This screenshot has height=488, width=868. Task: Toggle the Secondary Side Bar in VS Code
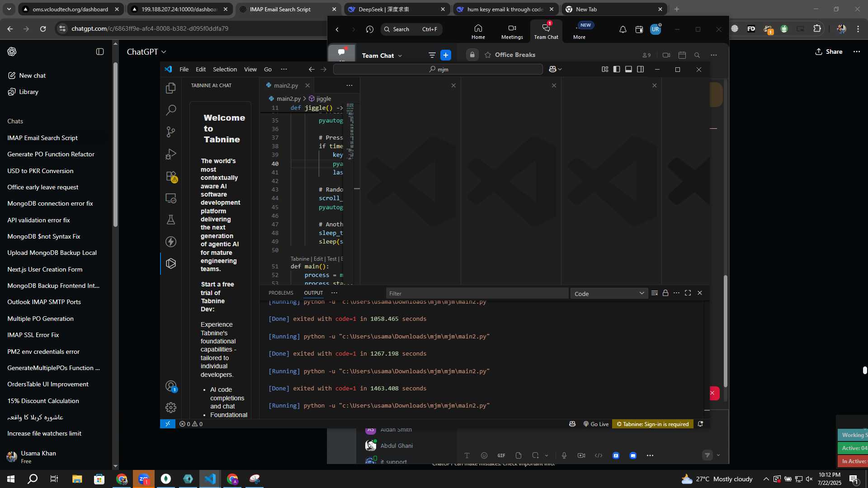[640, 69]
